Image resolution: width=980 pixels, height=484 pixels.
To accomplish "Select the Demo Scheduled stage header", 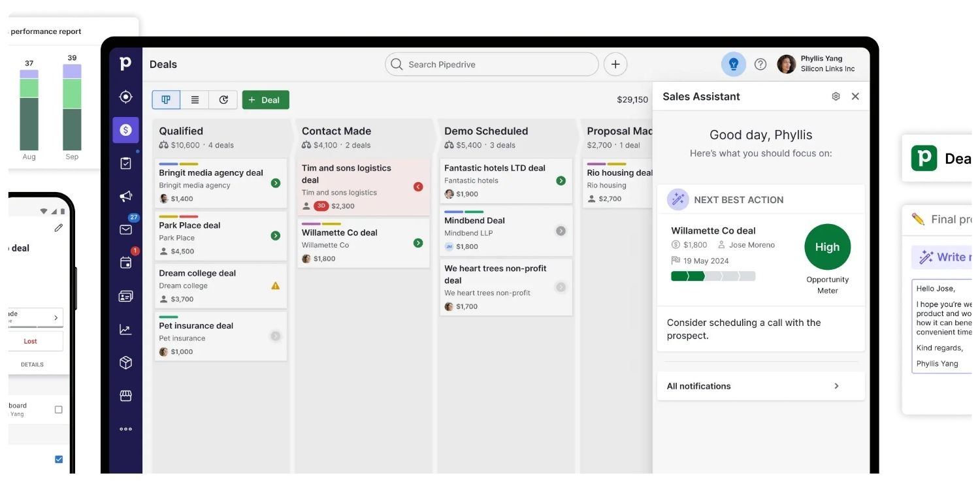I will pos(506,137).
